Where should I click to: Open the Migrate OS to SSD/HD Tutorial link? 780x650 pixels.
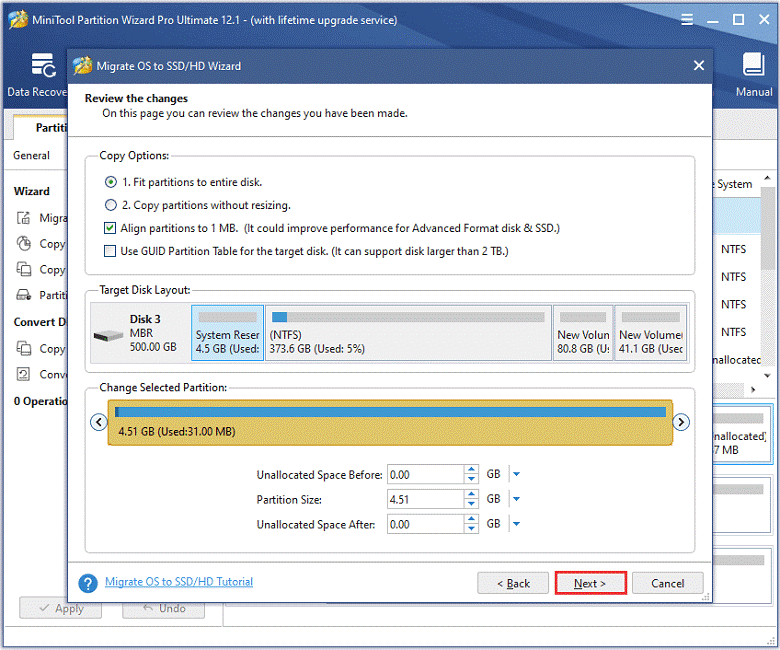pos(179,581)
